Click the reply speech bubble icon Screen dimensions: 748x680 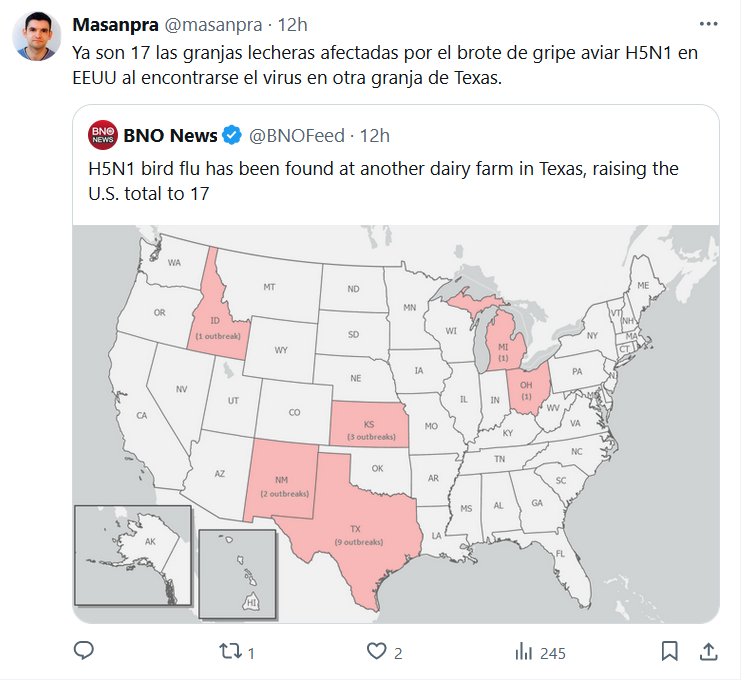pyautogui.click(x=85, y=652)
